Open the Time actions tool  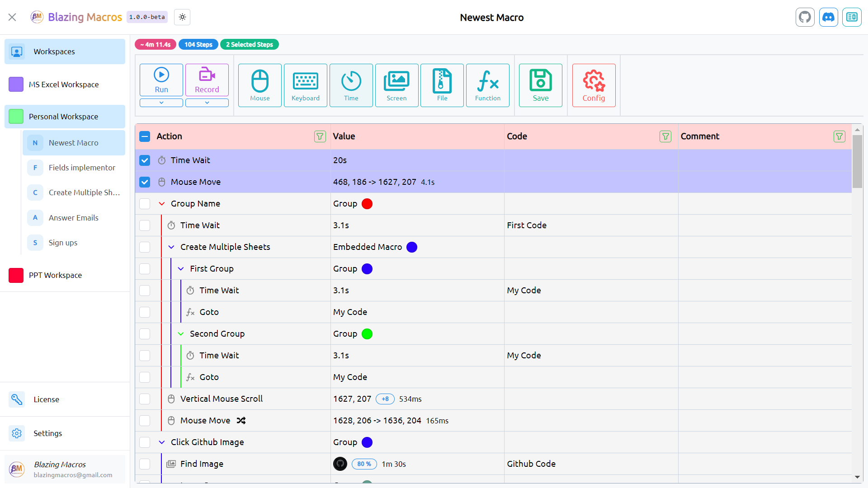pos(351,85)
